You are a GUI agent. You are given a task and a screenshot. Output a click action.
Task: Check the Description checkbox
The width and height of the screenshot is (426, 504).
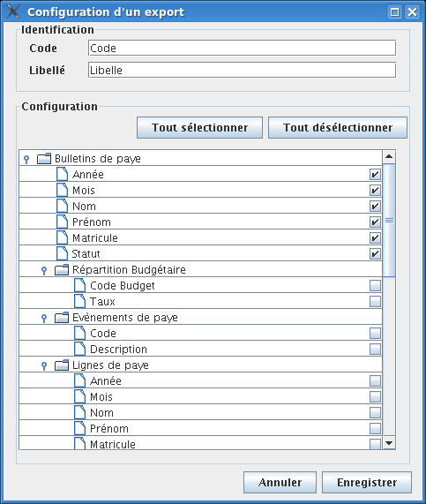point(375,349)
